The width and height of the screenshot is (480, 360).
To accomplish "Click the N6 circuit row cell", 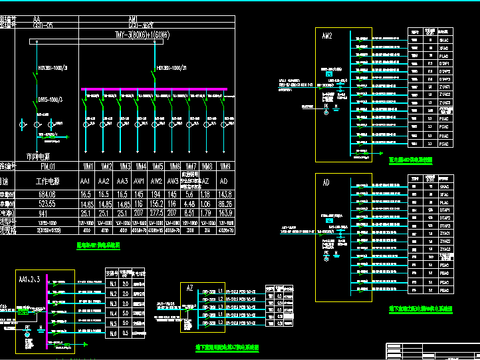I will point(113,333).
